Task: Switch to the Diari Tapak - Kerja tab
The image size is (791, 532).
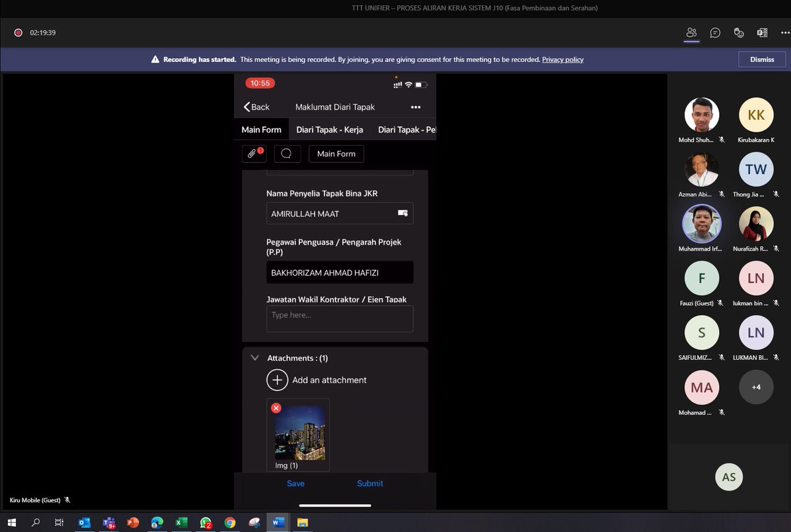Action: tap(330, 129)
